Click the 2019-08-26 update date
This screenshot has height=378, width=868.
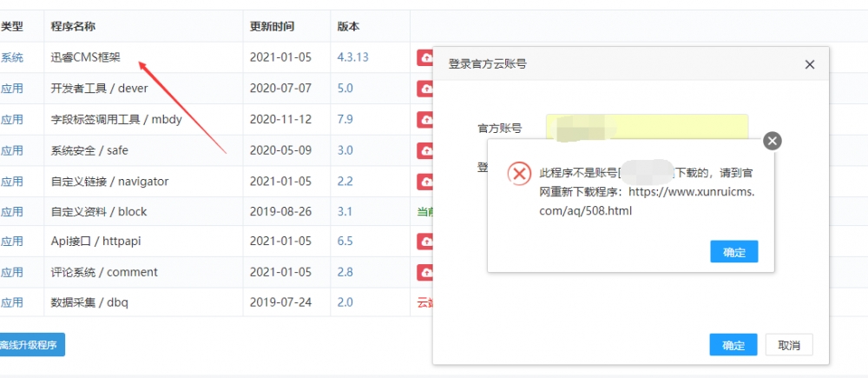pos(280,212)
